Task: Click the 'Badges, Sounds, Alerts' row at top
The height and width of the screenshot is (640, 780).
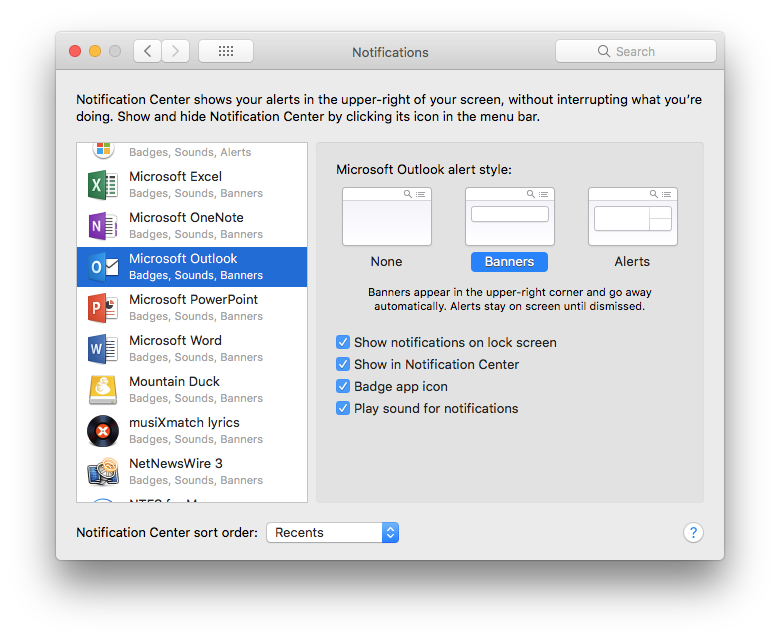Action: click(x=192, y=153)
